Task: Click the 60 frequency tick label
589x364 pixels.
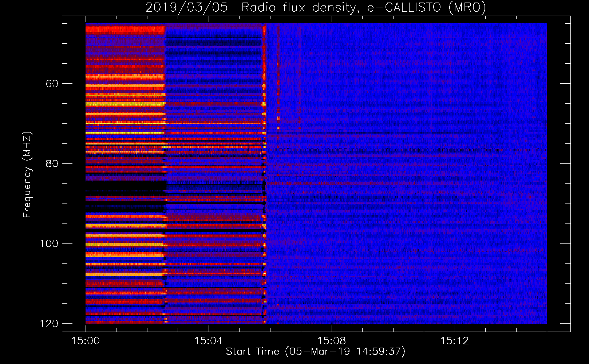Action: click(52, 84)
